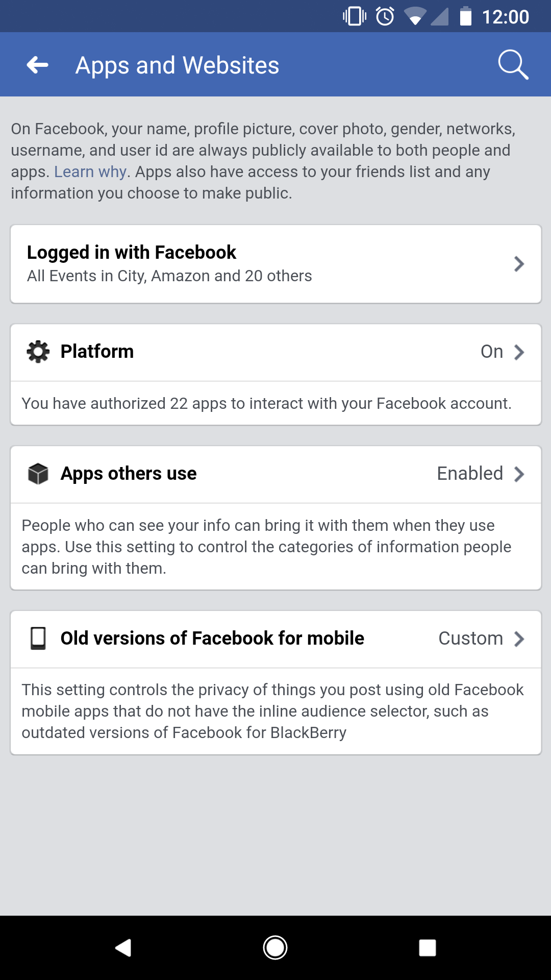Tap the Enabled status for Apps others use
The image size is (551, 980).
(470, 474)
